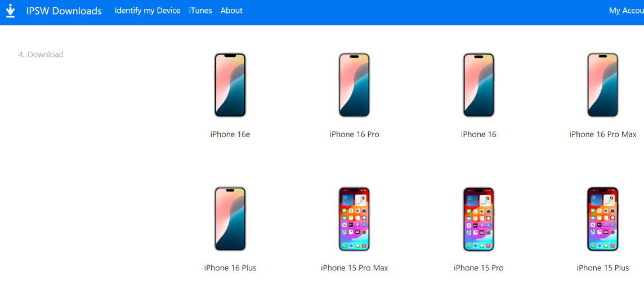Choose the iPhone 16 Plus phone image
Screen dimensions: 644x281
click(x=230, y=219)
